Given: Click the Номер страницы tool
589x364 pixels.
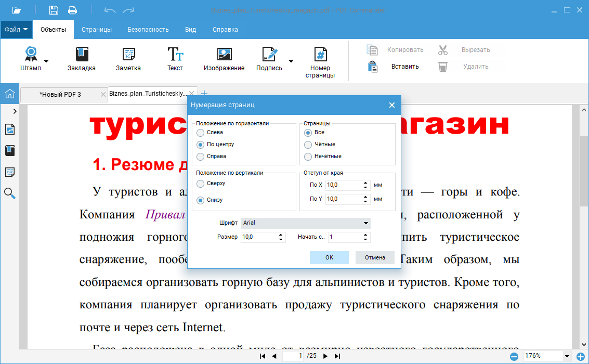Looking at the screenshot, I should pyautogui.click(x=320, y=63).
